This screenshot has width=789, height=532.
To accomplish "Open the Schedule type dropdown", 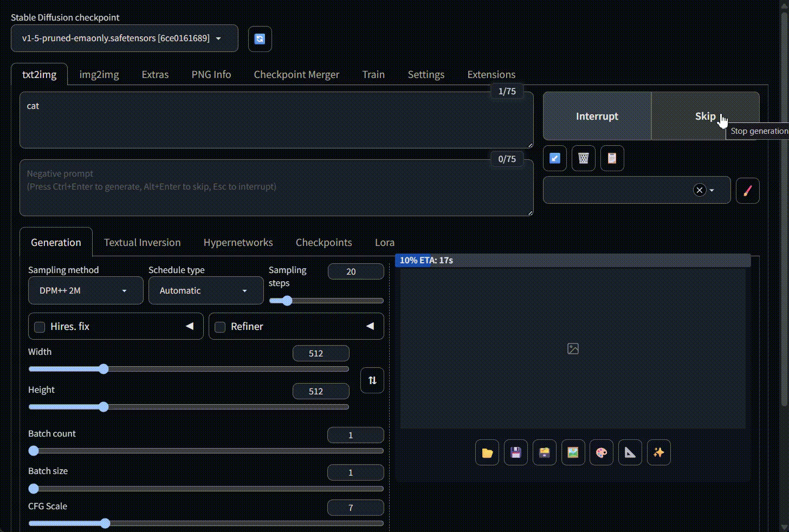I will (205, 291).
